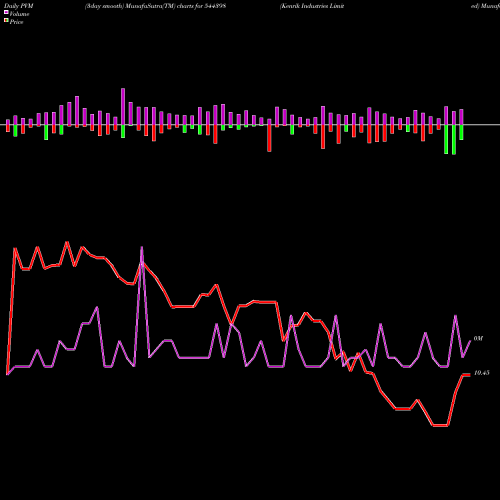This screenshot has height=500, width=500.
Task: Click the '0M' volume value label
Action: [x=478, y=338]
